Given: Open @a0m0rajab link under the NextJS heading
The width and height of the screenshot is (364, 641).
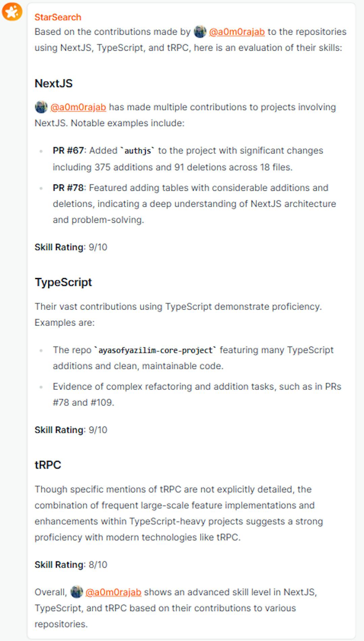Looking at the screenshot, I should point(78,107).
